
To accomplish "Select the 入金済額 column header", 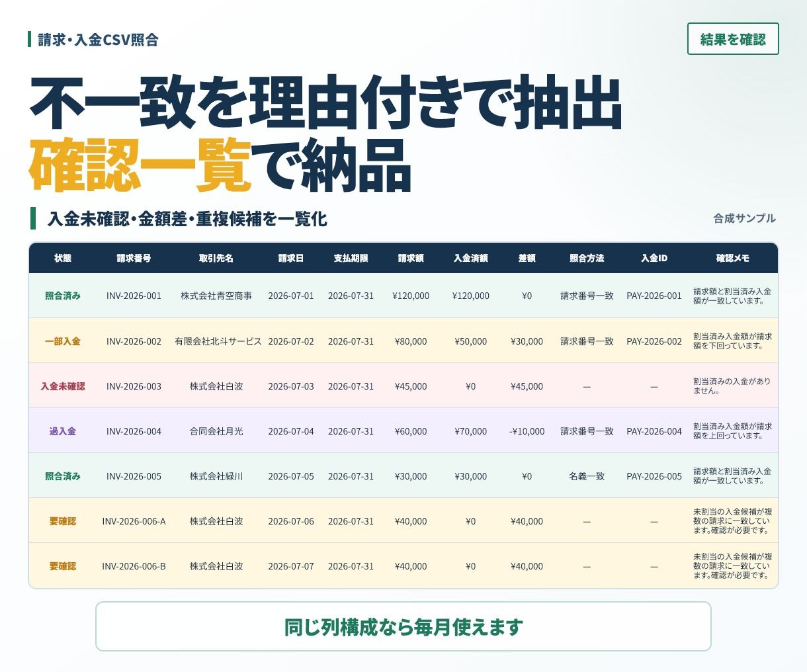I will (470, 258).
